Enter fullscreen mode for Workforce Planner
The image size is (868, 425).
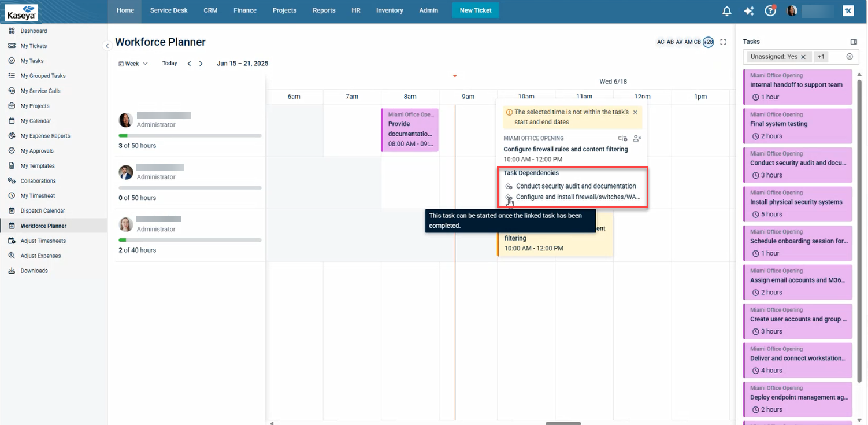pos(723,42)
